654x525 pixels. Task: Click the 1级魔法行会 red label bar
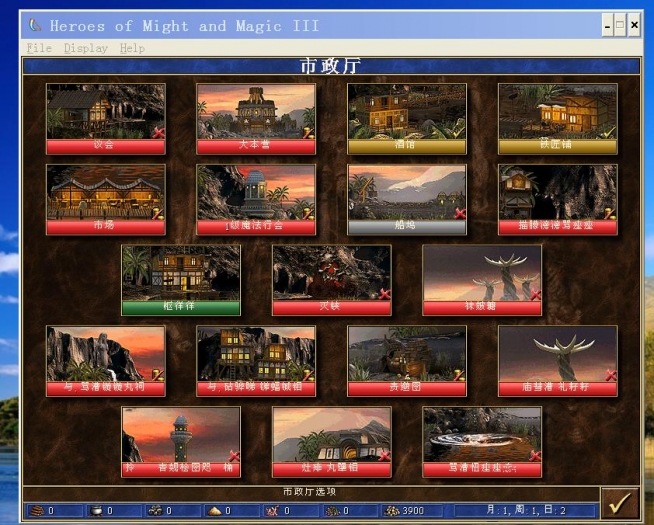(256, 227)
